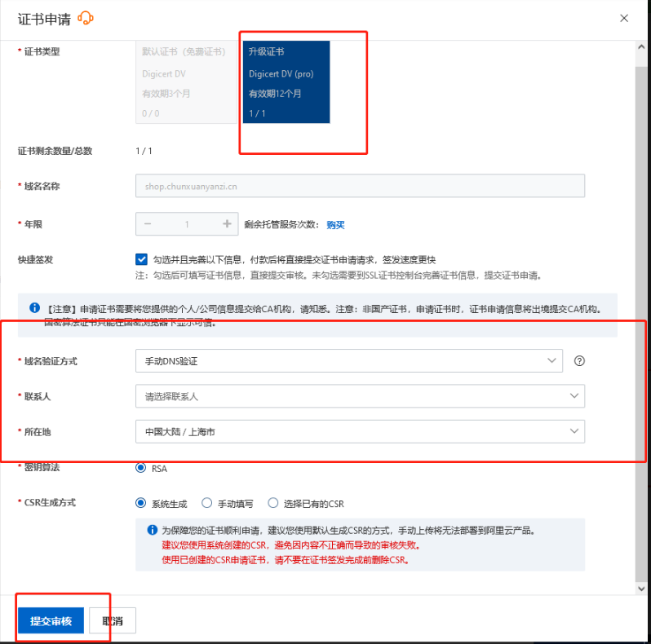Select 系统生成 CSR option
Image resolution: width=651 pixels, height=644 pixels.
pos(141,503)
